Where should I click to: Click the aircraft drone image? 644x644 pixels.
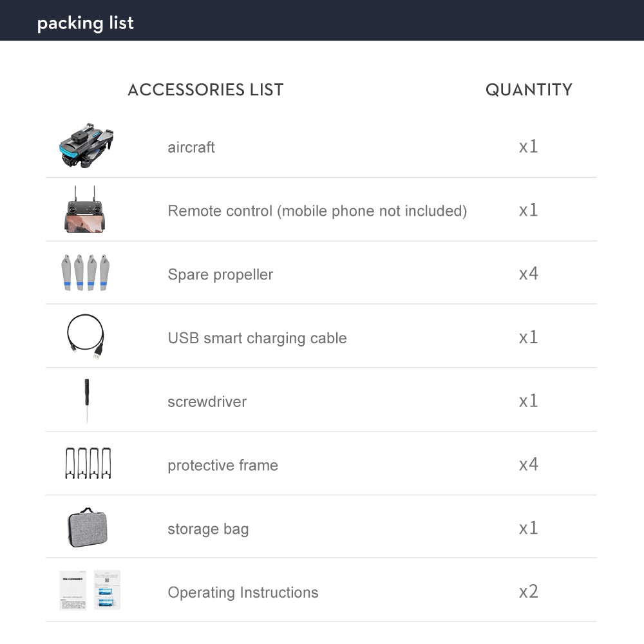coord(87,146)
